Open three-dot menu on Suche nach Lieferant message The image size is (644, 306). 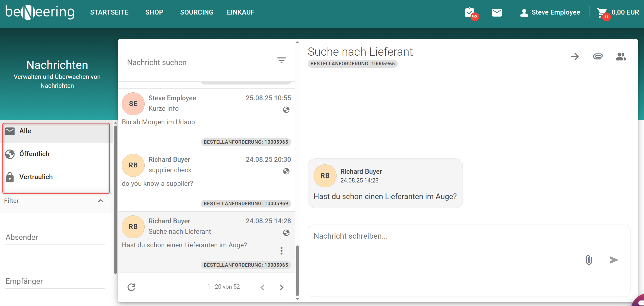tap(281, 251)
